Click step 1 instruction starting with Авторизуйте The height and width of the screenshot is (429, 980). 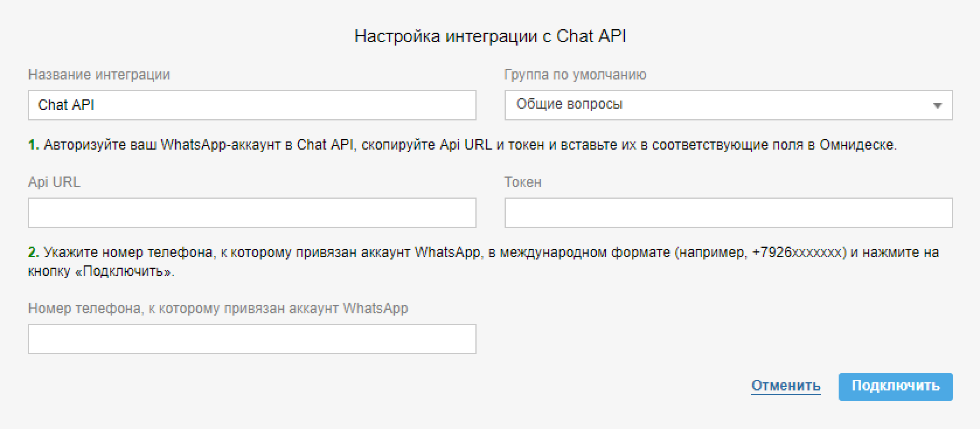click(x=463, y=144)
